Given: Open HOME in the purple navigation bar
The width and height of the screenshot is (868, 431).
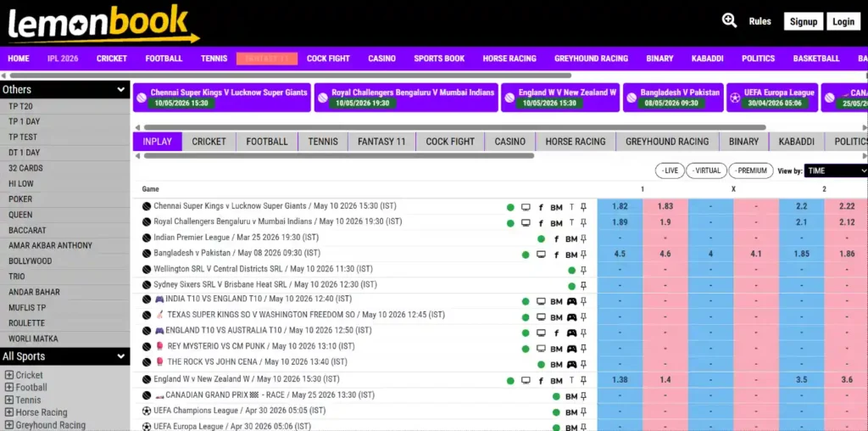Looking at the screenshot, I should [19, 59].
